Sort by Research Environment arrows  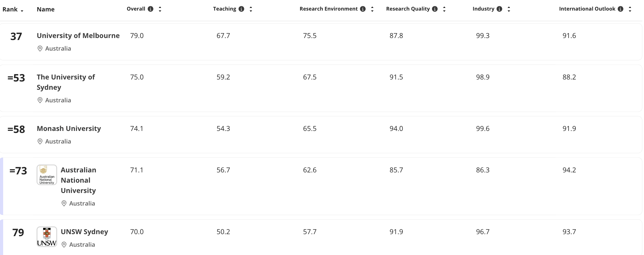tap(372, 9)
